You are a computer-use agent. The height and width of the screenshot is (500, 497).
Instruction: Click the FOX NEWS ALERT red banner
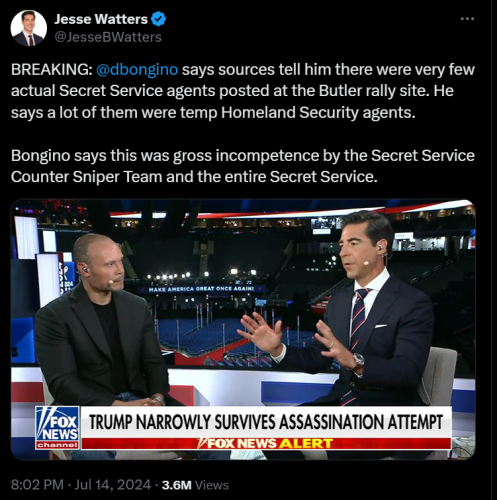pos(266,443)
